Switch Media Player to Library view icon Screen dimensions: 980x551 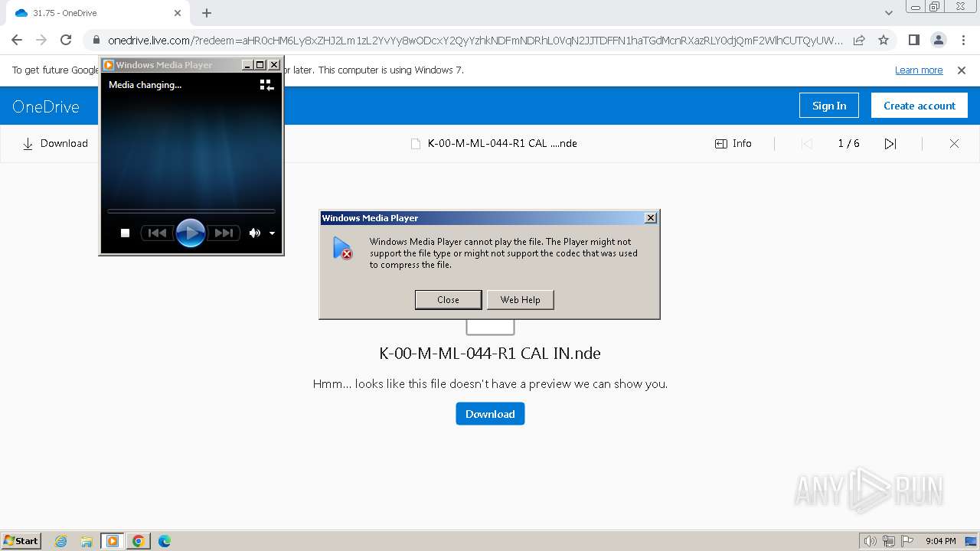point(266,85)
